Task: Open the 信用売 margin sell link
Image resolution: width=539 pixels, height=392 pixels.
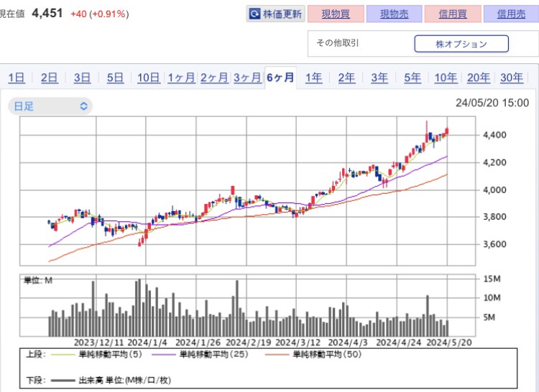Action: [511, 14]
